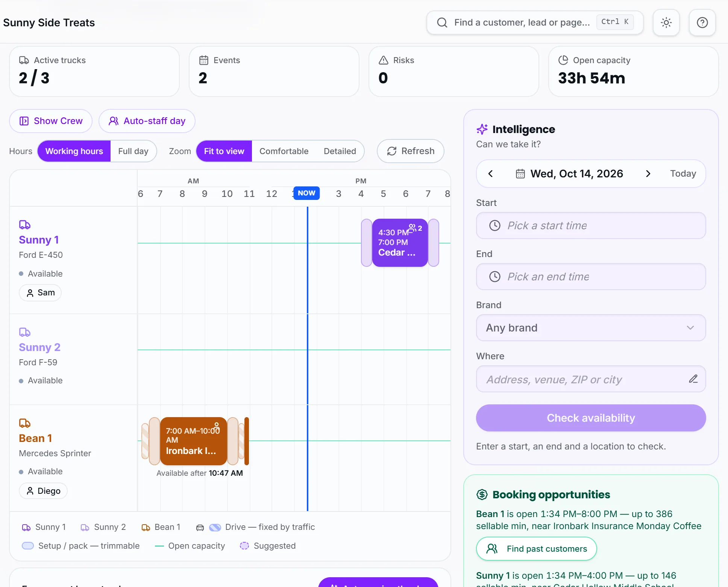Switch Hours to Full day
728x587 pixels.
[133, 151]
